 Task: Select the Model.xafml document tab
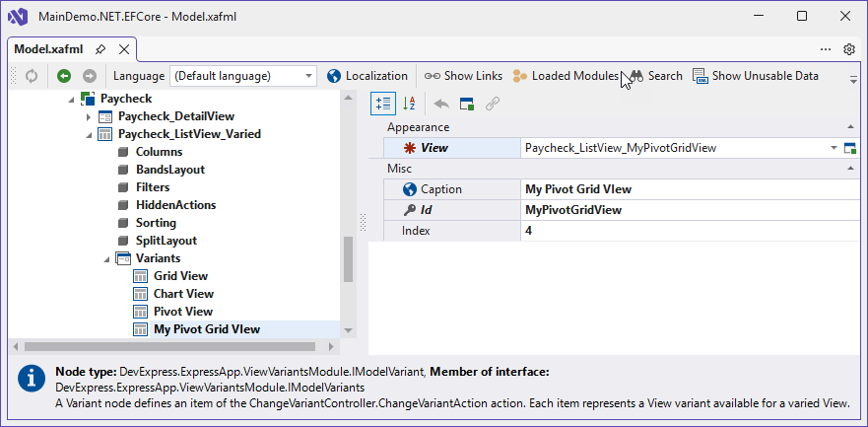(48, 49)
